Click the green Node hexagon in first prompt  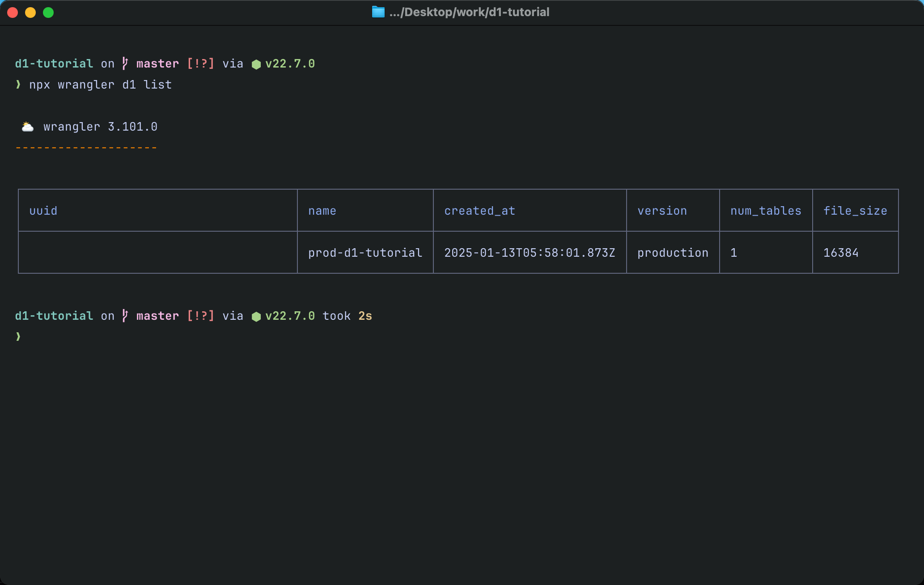tap(256, 64)
